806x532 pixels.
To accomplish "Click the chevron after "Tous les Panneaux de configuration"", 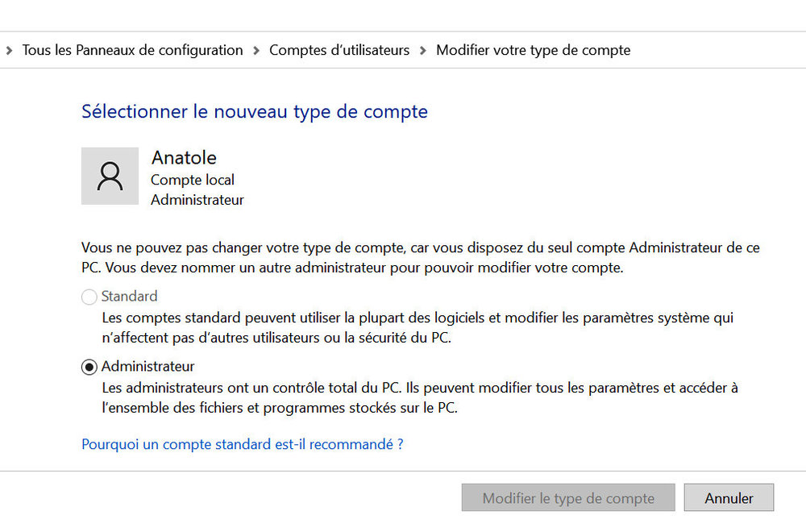I will 255,49.
